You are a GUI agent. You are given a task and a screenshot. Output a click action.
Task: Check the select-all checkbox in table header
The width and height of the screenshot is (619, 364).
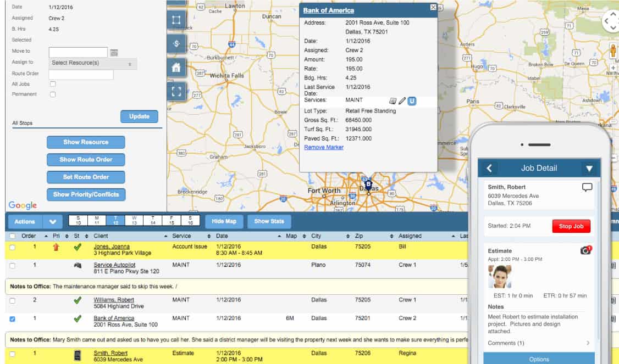[x=13, y=236]
